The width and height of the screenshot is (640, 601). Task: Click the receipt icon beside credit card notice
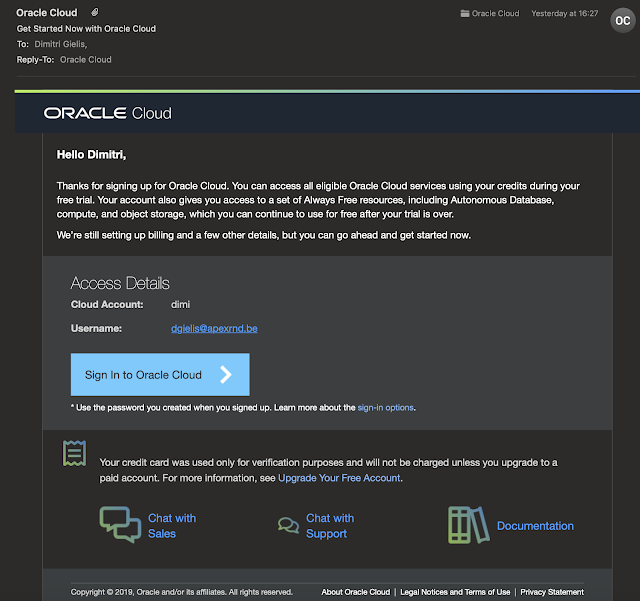73,454
